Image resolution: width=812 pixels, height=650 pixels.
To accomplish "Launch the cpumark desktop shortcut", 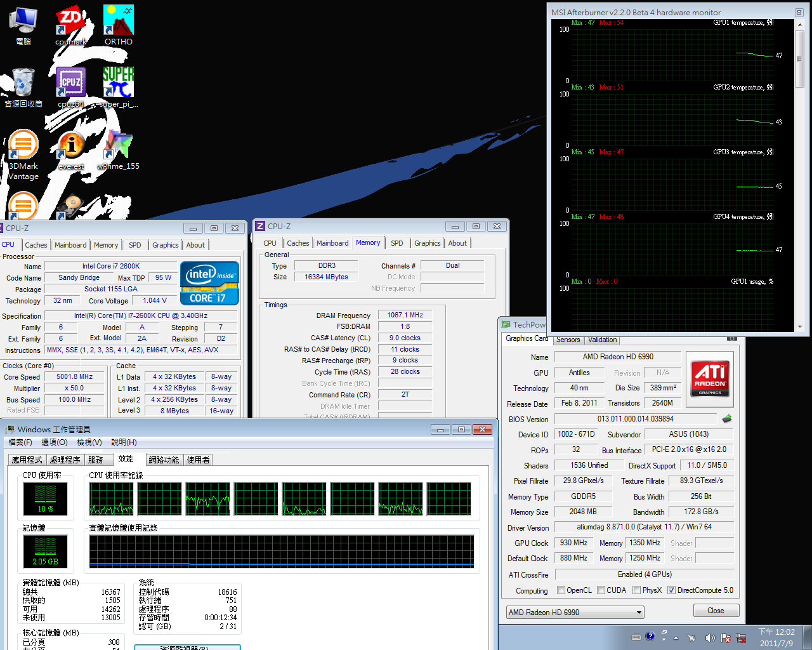I will click(70, 25).
